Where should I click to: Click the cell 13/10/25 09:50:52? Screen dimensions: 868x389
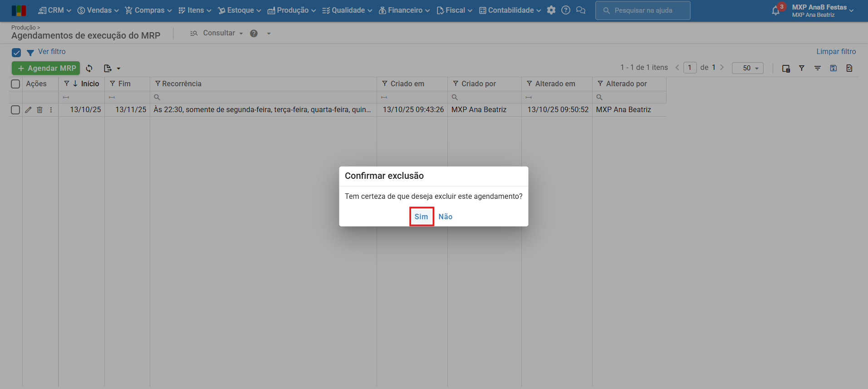(x=558, y=110)
